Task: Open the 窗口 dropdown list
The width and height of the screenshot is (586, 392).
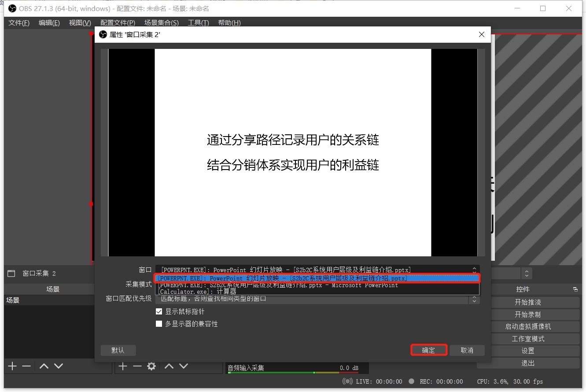Action: click(474, 269)
